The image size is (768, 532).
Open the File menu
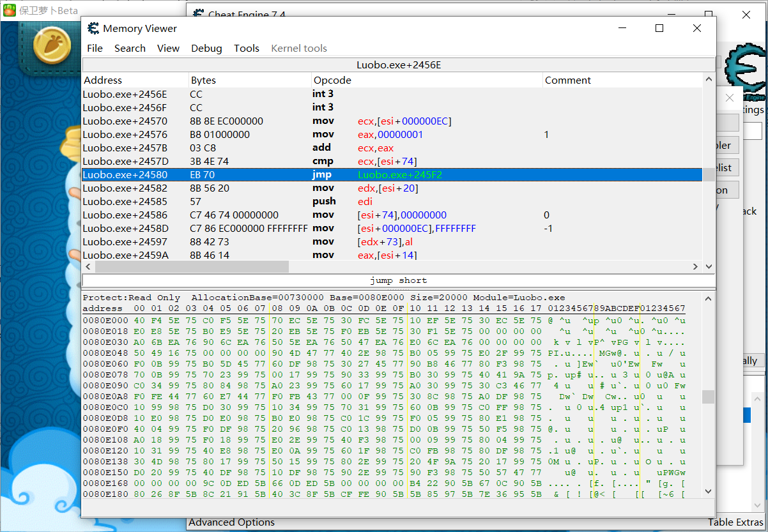(x=95, y=49)
